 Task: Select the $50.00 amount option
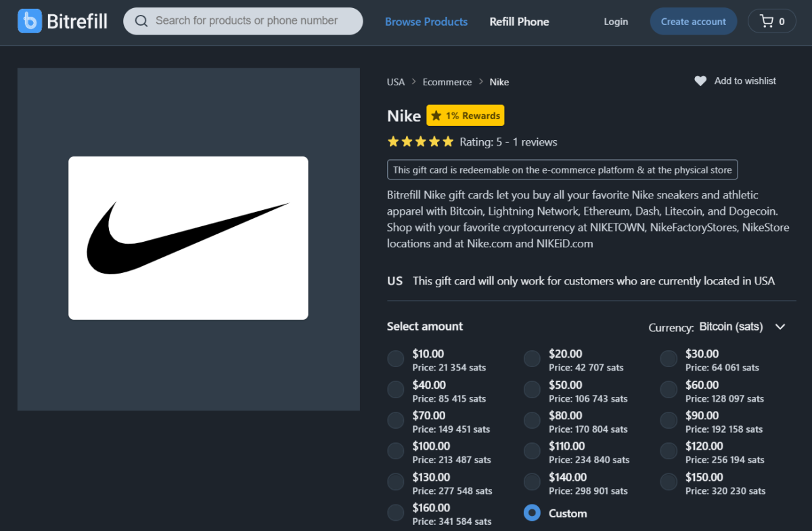tap(532, 389)
